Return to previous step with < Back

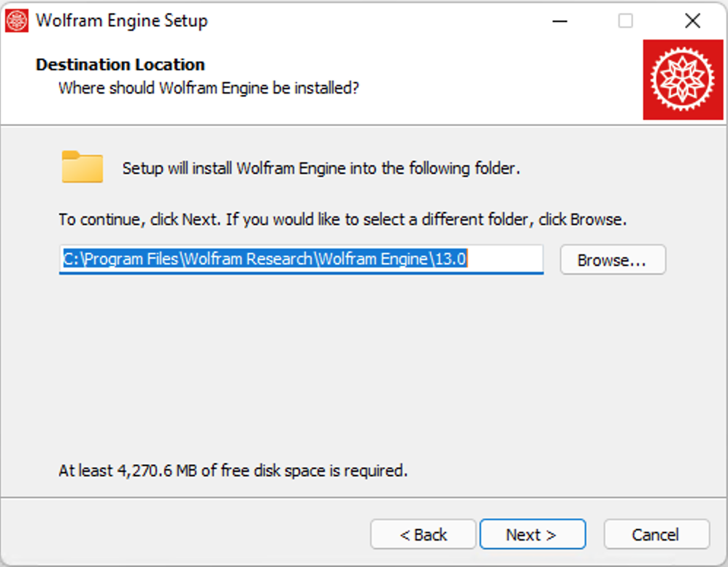tap(423, 535)
